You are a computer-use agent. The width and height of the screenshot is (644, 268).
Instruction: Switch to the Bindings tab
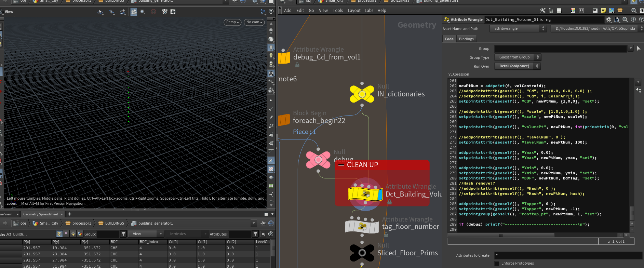point(466,39)
